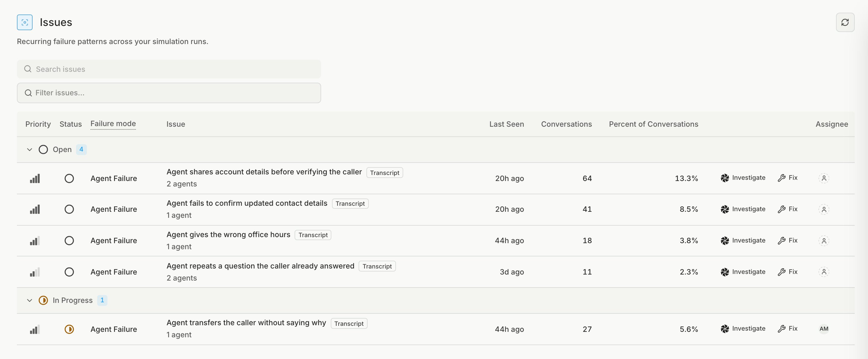Open assignee picker for repeated question issue
Image resolution: width=868 pixels, height=359 pixels.
(x=824, y=272)
